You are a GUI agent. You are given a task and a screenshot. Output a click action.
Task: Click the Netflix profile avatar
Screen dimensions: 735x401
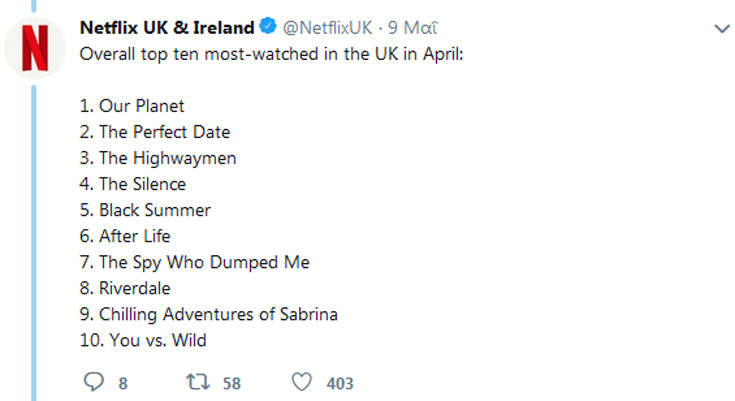35,47
